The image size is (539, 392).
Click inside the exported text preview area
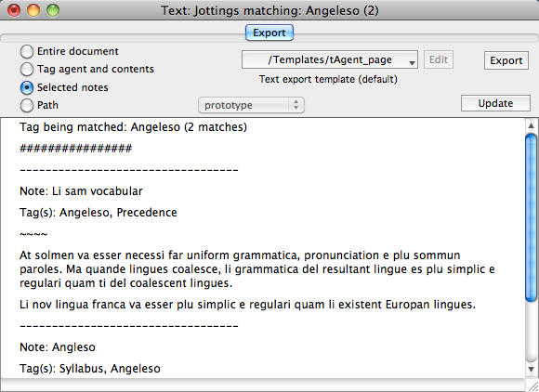pos(263,247)
